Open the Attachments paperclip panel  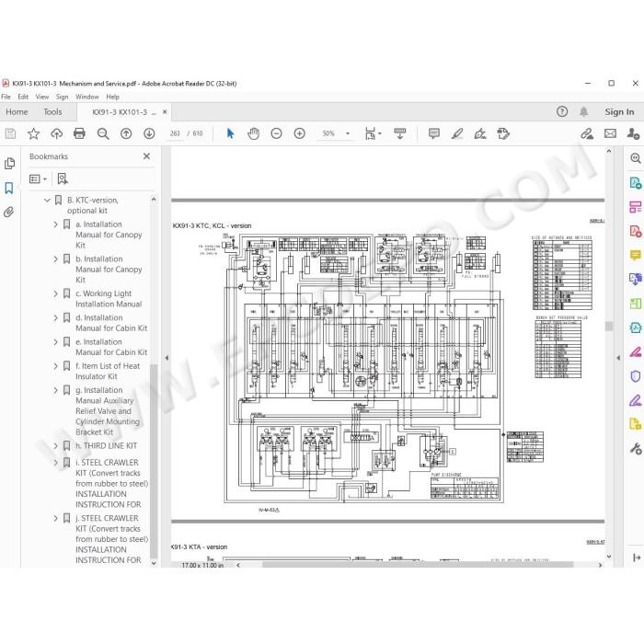tap(8, 212)
